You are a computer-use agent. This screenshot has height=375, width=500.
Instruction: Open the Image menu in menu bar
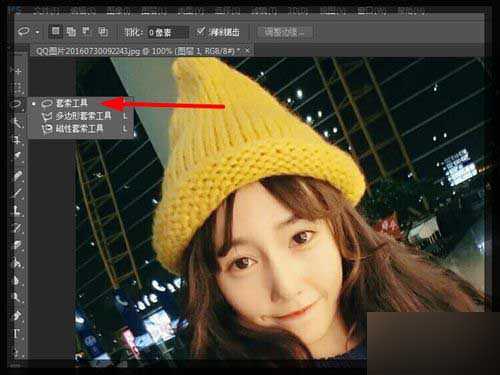[x=119, y=11]
